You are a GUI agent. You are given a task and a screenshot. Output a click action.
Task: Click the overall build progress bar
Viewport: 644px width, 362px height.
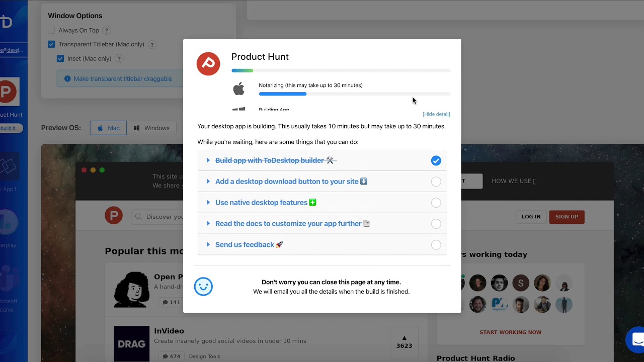point(341,71)
